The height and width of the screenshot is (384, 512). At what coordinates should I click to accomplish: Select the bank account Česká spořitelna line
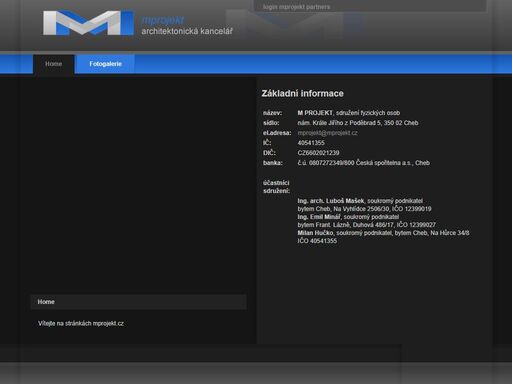(x=363, y=163)
